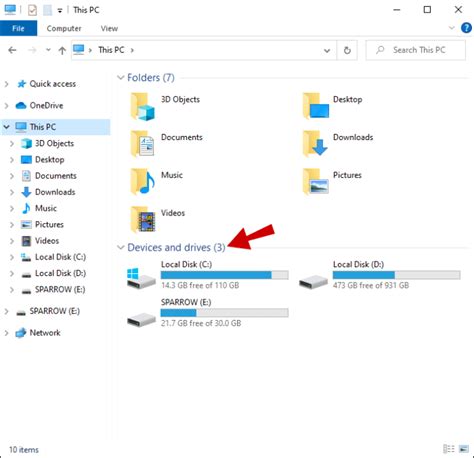Image resolution: width=474 pixels, height=458 pixels.
Task: Click the Devices and drives (3) header
Action: (176, 247)
